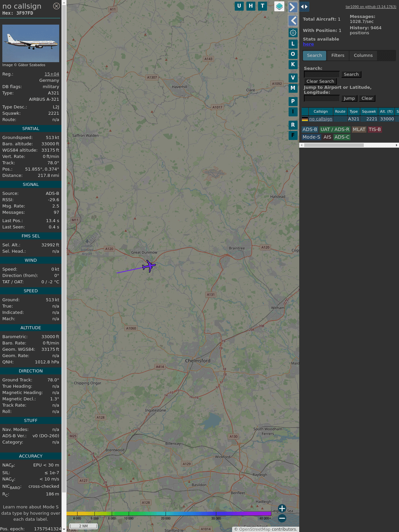
Task: Click table scrollbar right arrow
Action: coord(397,145)
